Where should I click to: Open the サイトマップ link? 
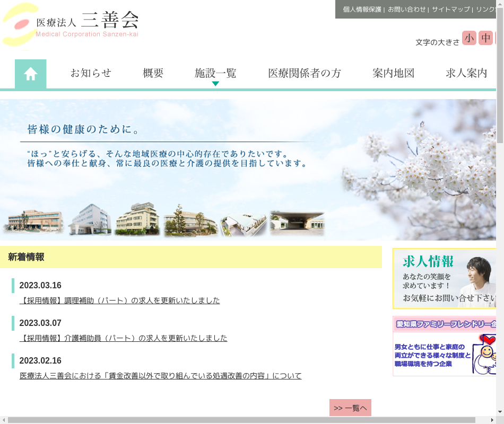coord(450,10)
